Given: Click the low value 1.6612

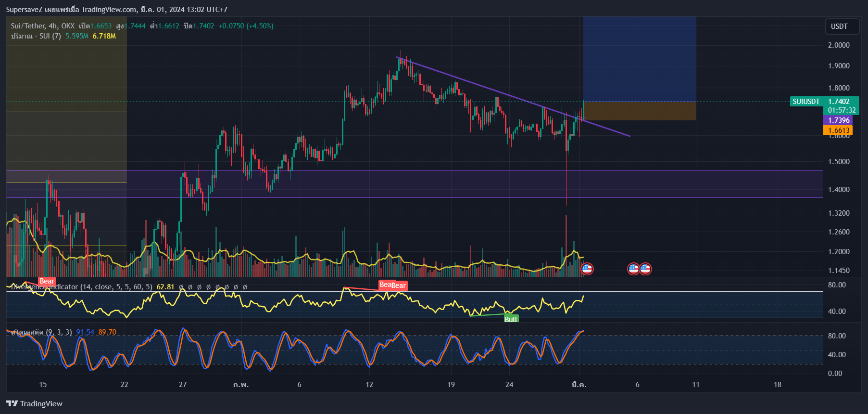Looking at the screenshot, I should point(169,26).
